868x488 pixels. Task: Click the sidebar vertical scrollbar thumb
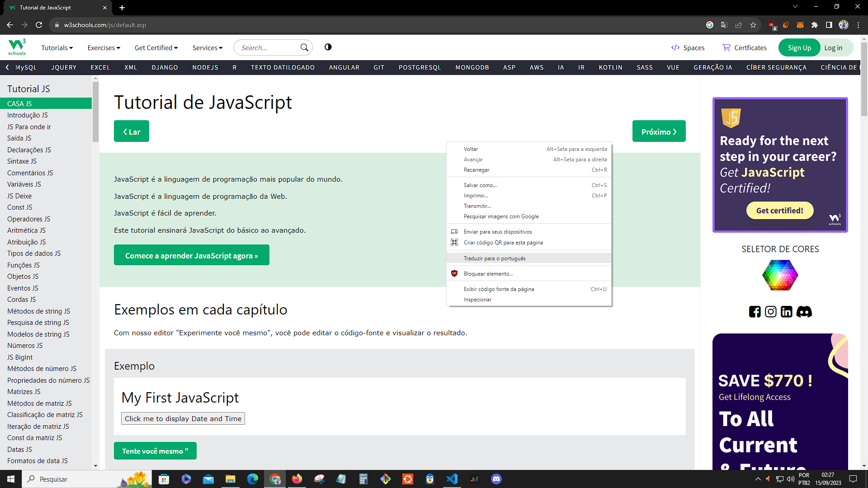coord(95,112)
